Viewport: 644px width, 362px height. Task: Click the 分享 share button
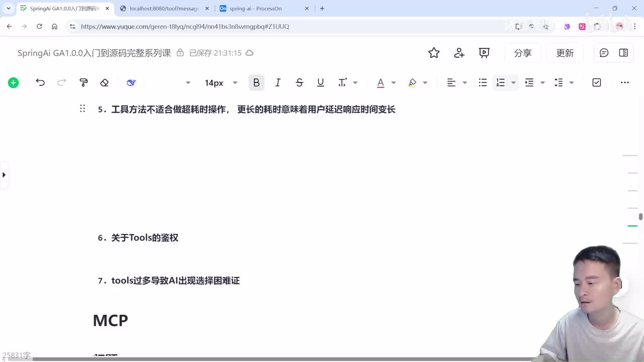point(523,53)
